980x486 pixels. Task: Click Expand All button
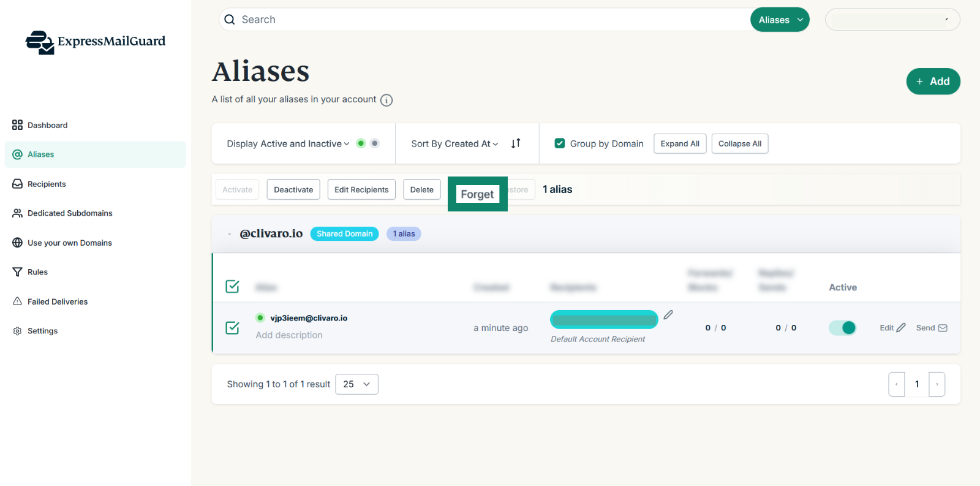coord(680,143)
